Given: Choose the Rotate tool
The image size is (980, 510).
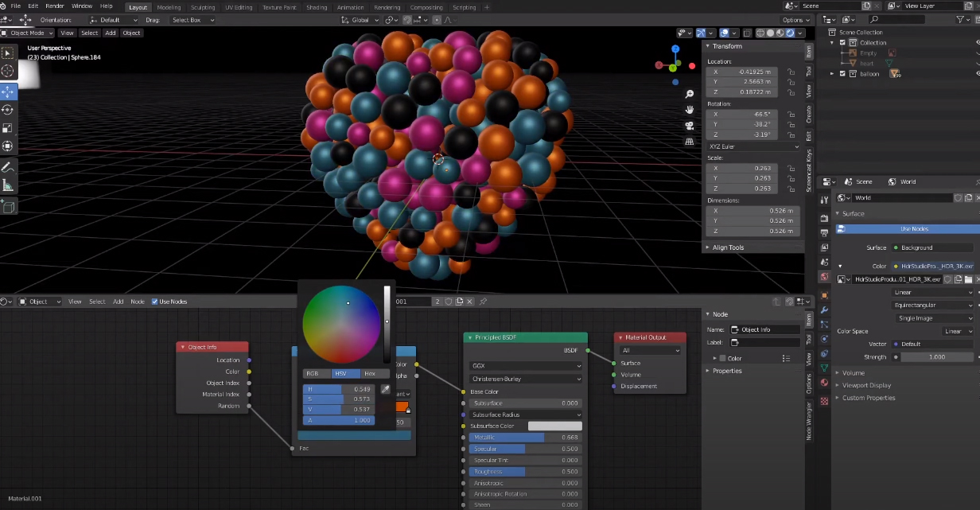Looking at the screenshot, I should pyautogui.click(x=8, y=110).
